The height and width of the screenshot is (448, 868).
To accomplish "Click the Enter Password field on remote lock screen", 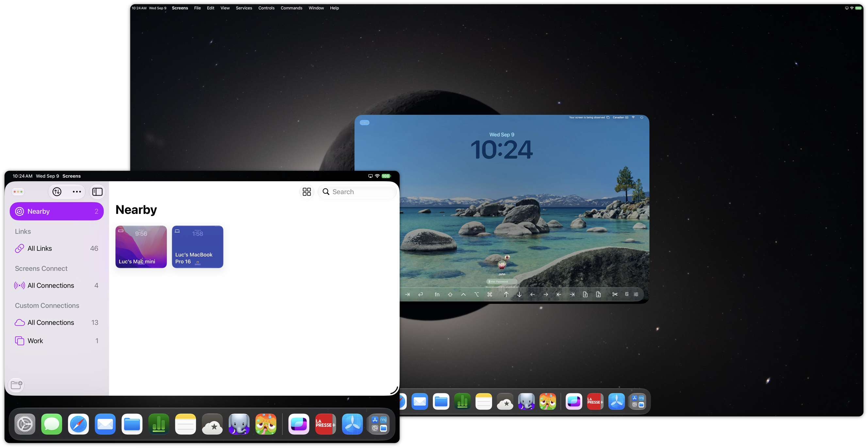I will (502, 281).
